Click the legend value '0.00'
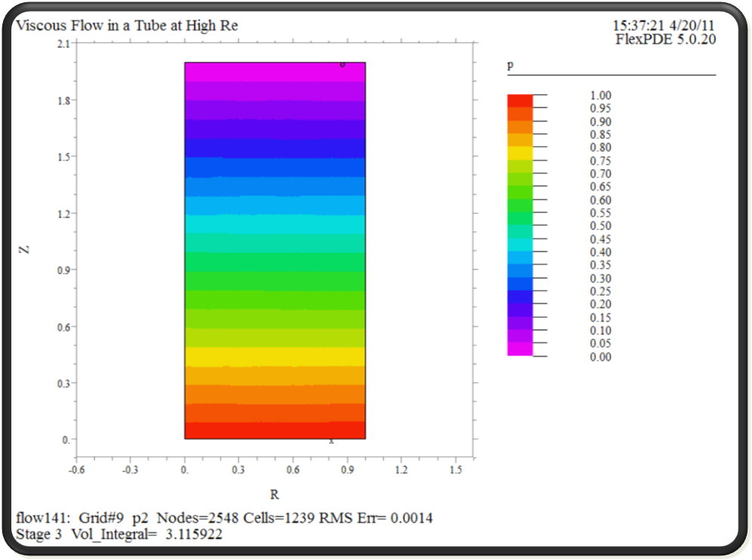The width and height of the screenshot is (752, 560). point(600,357)
